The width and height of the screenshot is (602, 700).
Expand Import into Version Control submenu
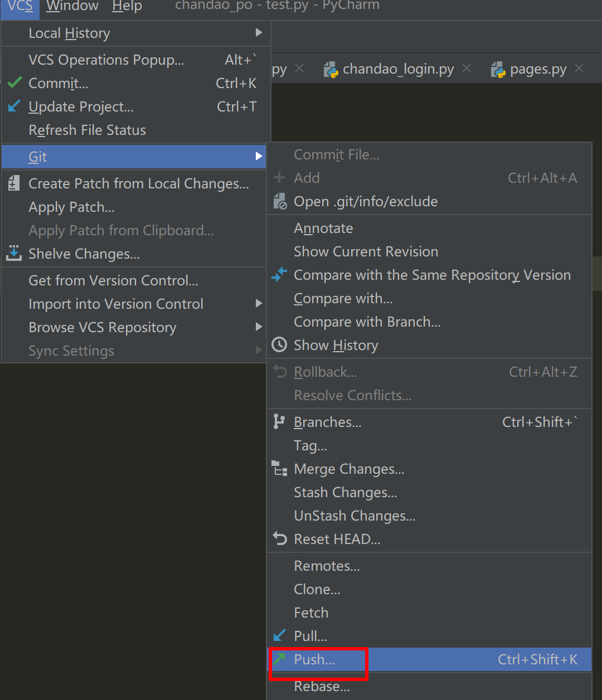point(259,304)
